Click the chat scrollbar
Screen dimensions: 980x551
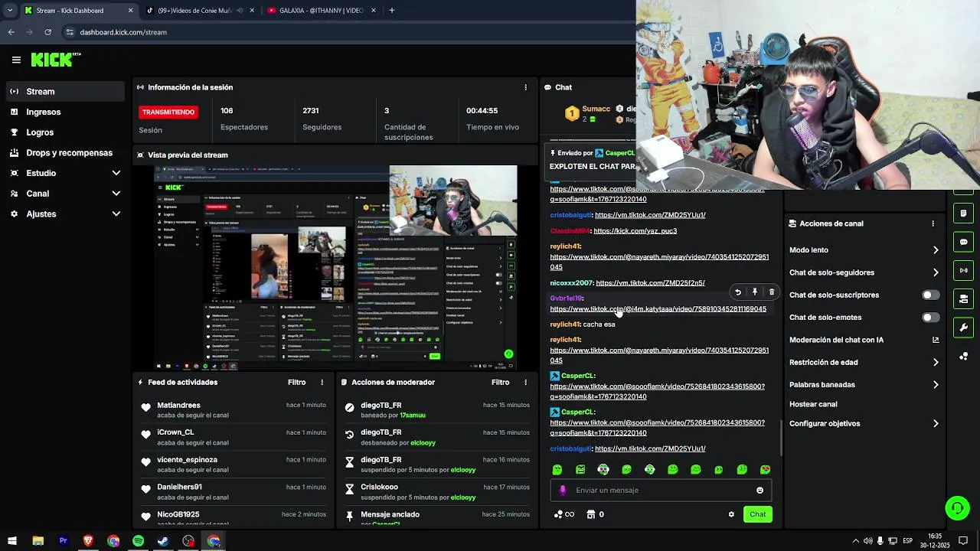pyautogui.click(x=781, y=436)
